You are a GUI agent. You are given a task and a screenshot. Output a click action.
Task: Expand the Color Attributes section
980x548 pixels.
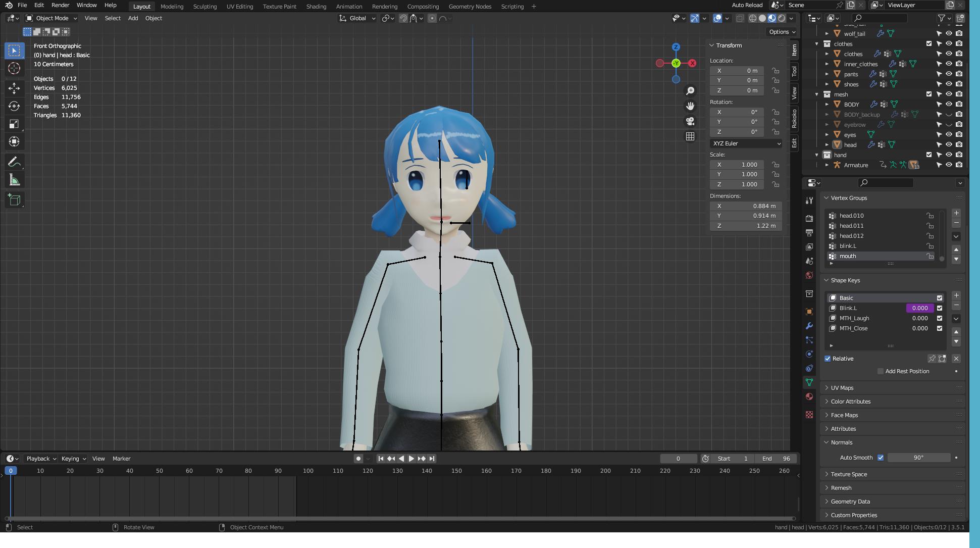[x=851, y=401]
